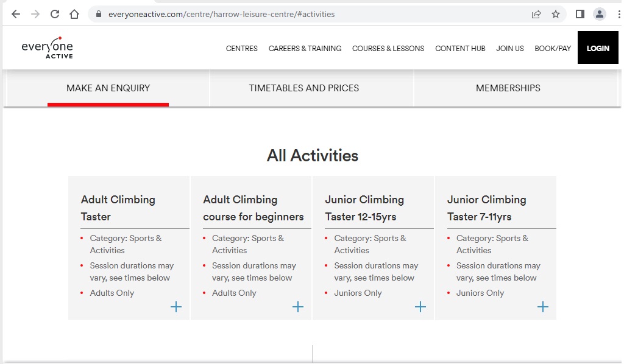Click Category text in Junior 12-15yrs card
This screenshot has height=364, width=624.
pos(370,244)
